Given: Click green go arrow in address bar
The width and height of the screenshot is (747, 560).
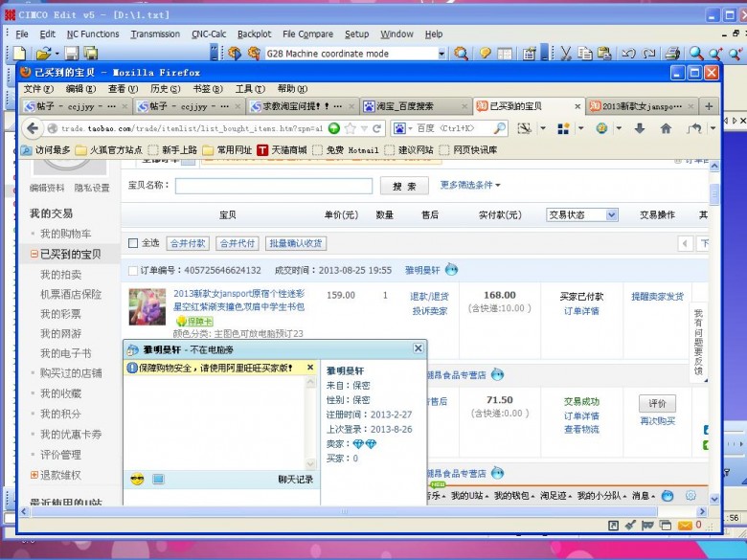Looking at the screenshot, I should tap(334, 128).
